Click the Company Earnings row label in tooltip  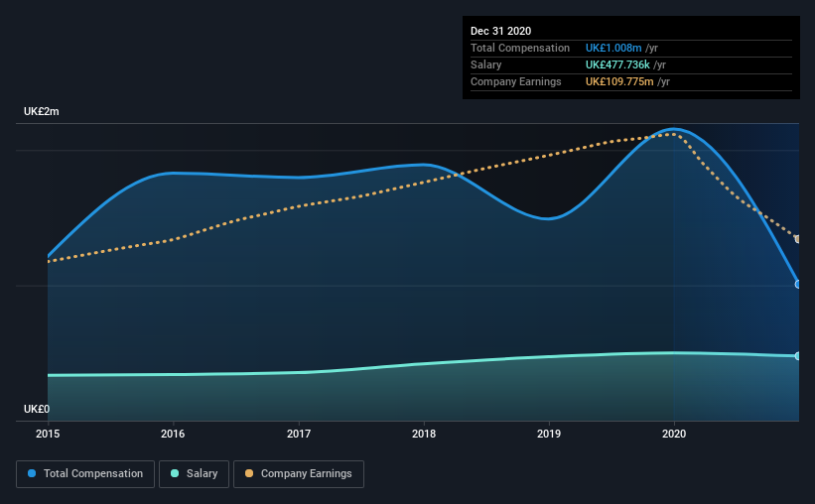pyautogui.click(x=515, y=81)
